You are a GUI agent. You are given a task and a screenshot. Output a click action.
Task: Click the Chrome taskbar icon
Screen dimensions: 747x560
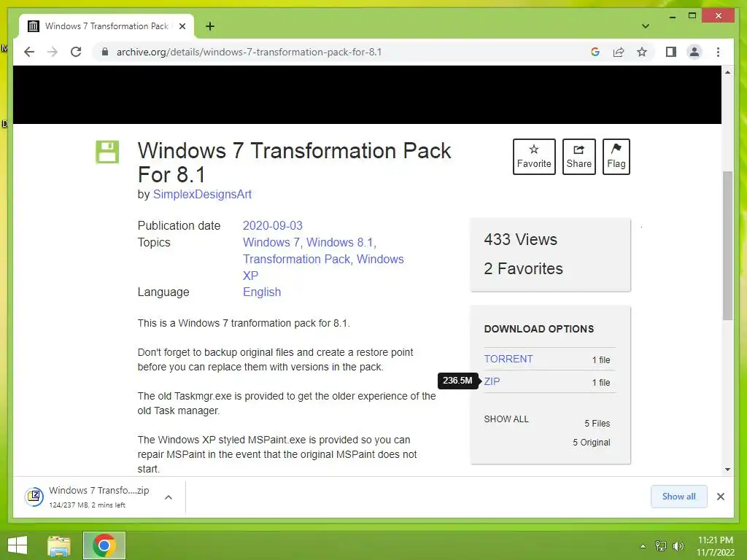point(104,545)
